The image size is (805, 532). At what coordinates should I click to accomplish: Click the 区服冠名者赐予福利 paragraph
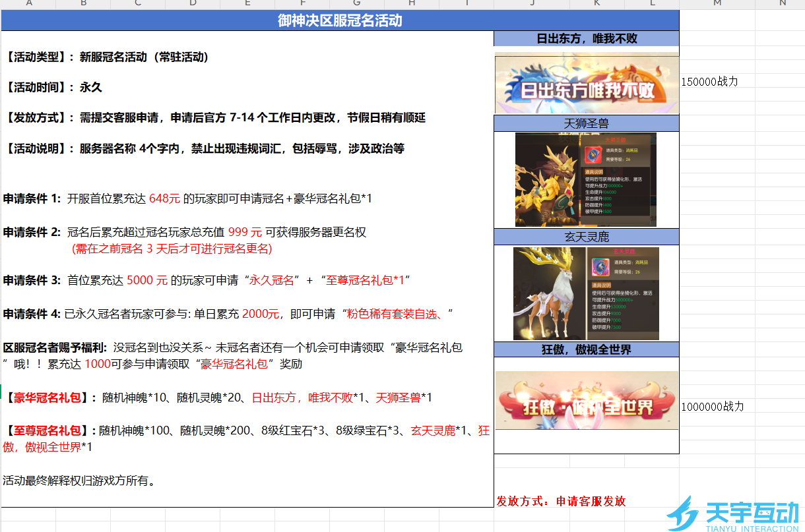233,355
